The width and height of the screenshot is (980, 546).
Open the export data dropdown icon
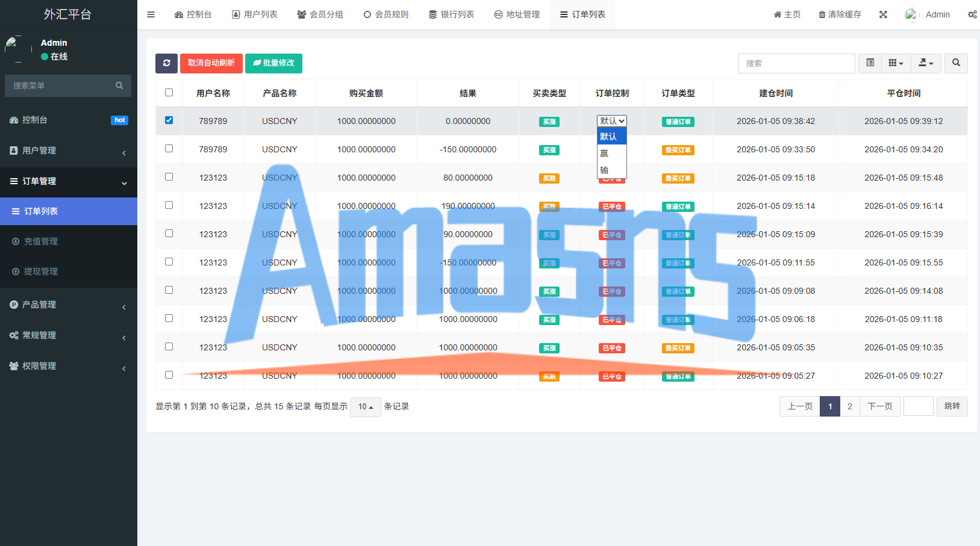click(926, 63)
